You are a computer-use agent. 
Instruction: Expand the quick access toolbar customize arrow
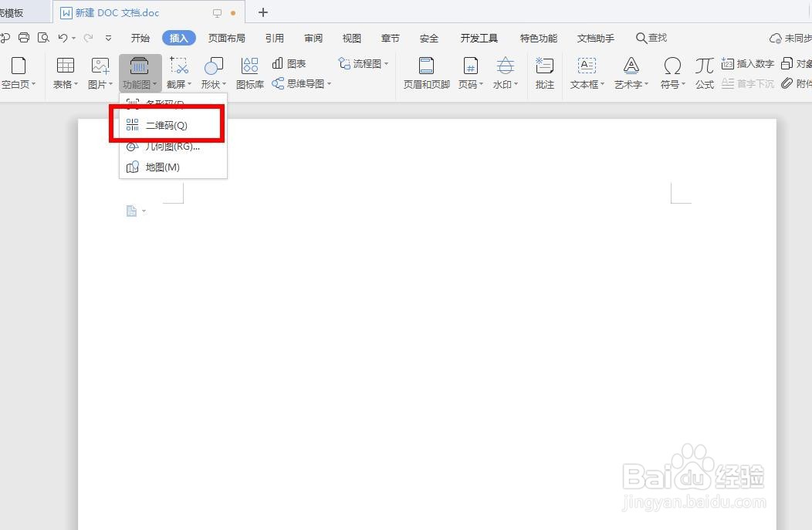click(108, 38)
